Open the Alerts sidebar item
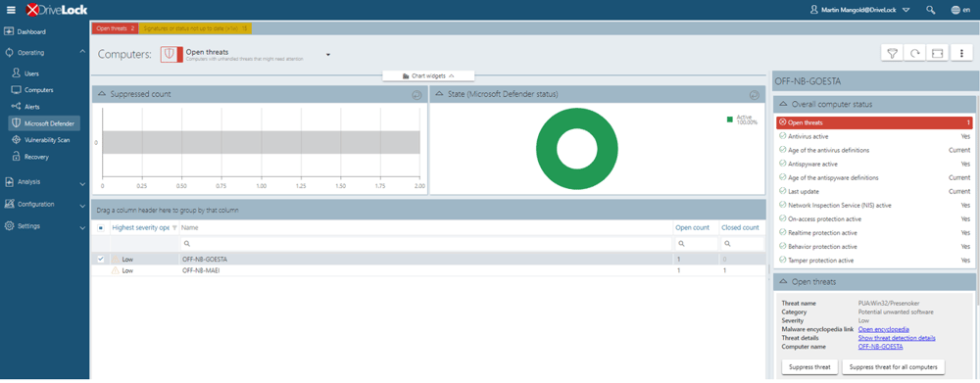The image size is (980, 383). pyautogui.click(x=32, y=107)
